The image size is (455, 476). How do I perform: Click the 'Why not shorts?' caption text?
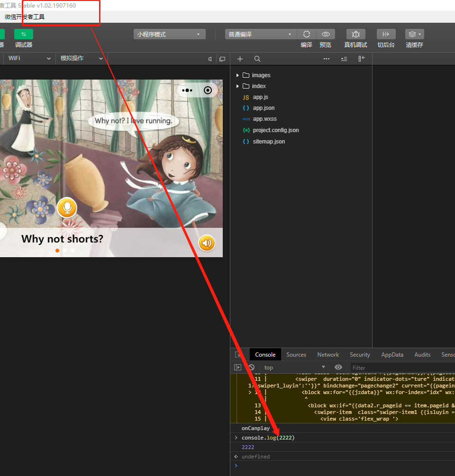coord(62,239)
